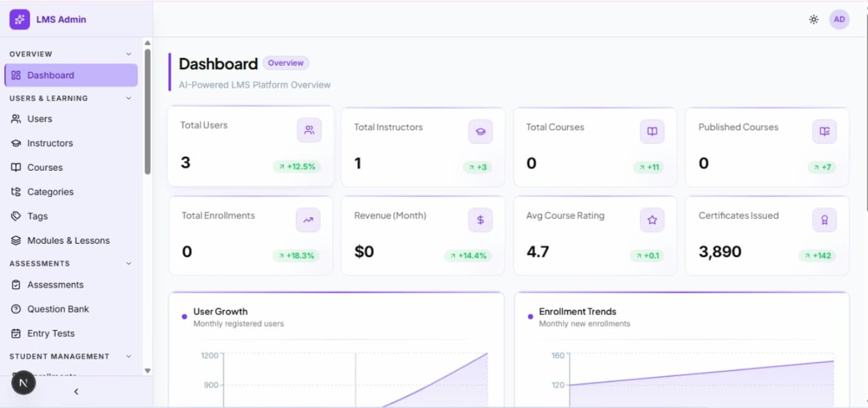Click the +3 badge on Total Instructors
Image resolution: width=868 pixels, height=408 pixels.
[x=477, y=167]
